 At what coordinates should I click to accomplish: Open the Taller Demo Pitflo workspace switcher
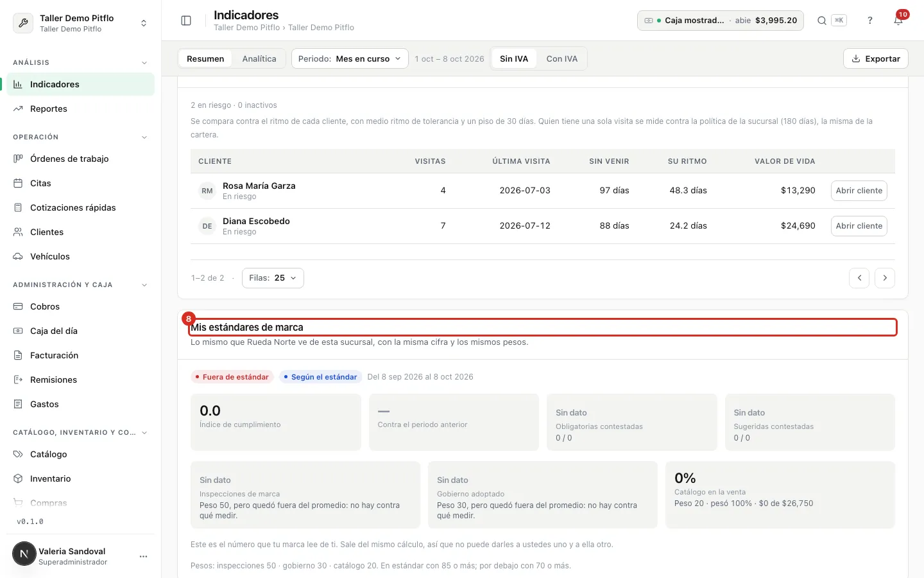[x=80, y=23]
